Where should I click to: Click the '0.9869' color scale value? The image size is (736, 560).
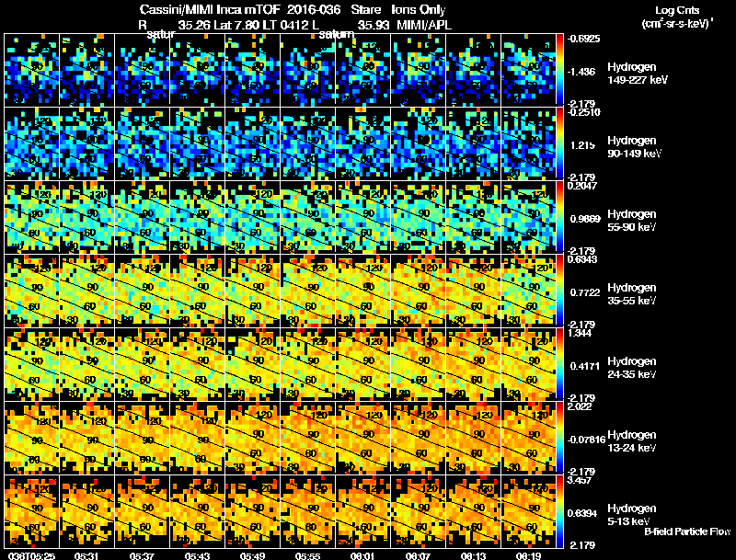(x=585, y=219)
